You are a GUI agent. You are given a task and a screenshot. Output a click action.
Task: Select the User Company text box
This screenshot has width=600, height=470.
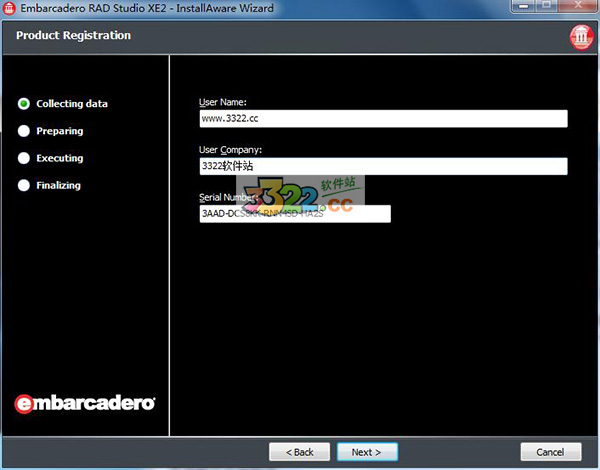click(x=383, y=166)
